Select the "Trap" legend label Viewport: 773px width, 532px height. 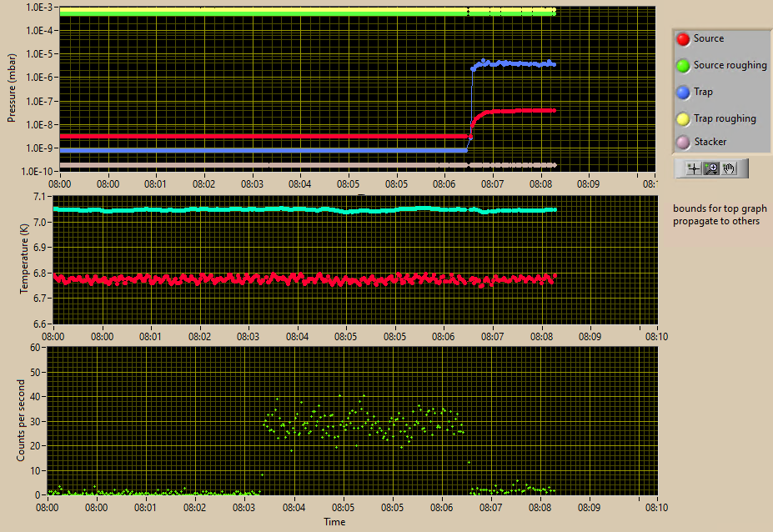[703, 92]
